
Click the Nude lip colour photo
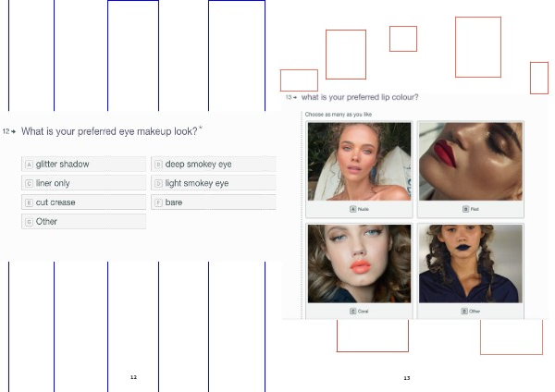(359, 162)
